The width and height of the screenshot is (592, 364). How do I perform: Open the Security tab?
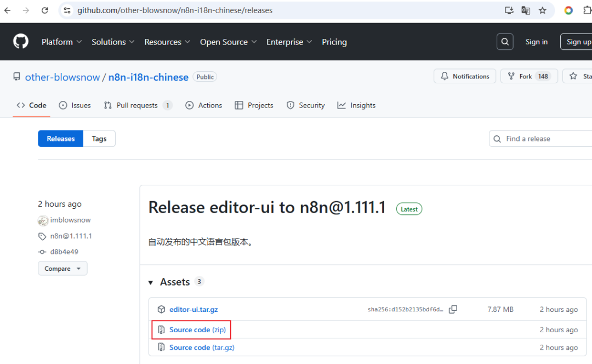[305, 105]
